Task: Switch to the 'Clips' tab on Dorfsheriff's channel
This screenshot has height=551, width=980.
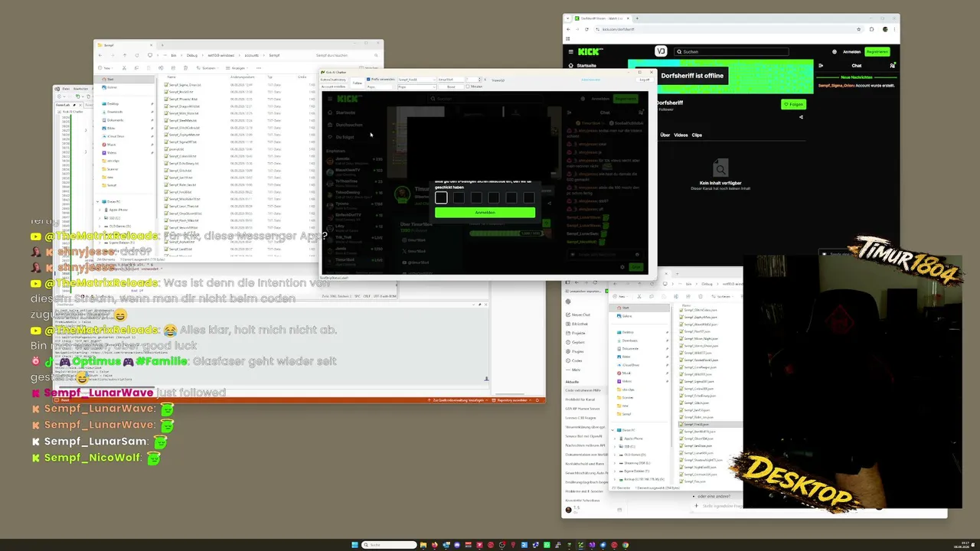Action: pyautogui.click(x=697, y=135)
